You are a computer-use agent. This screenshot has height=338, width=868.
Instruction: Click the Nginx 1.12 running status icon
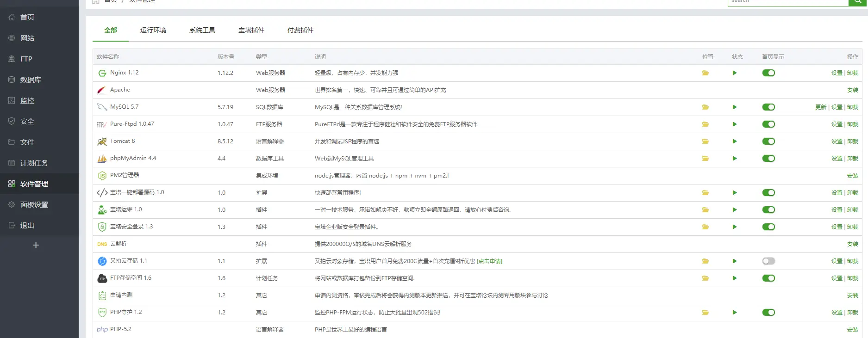(x=735, y=73)
